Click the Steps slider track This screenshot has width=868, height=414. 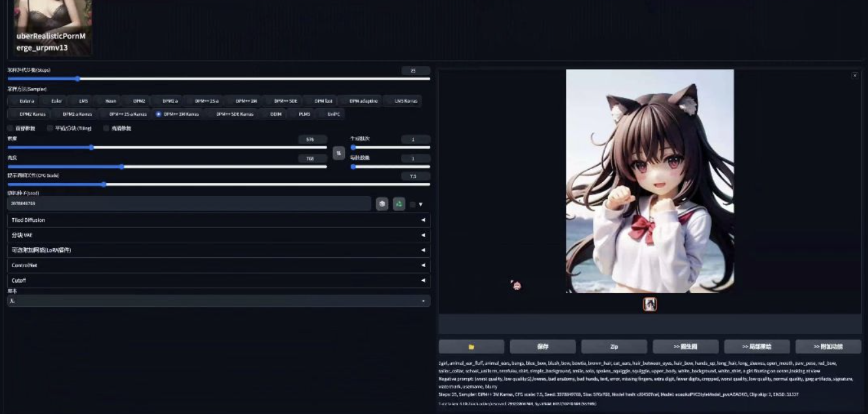coord(218,79)
